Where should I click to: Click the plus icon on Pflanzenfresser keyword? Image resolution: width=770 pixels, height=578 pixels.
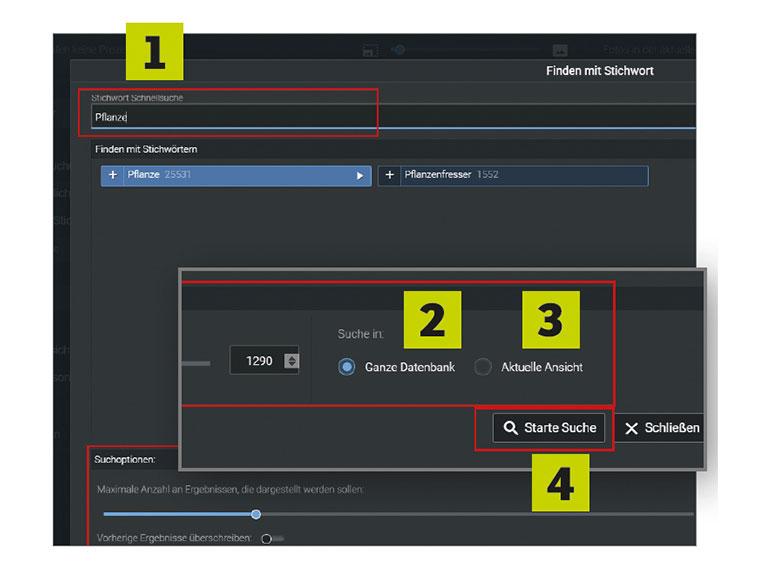pos(389,175)
